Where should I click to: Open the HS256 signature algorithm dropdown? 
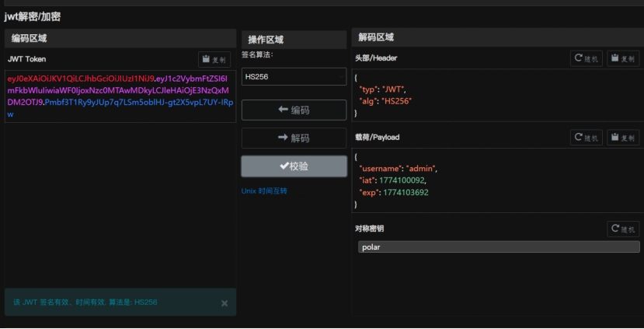point(294,76)
